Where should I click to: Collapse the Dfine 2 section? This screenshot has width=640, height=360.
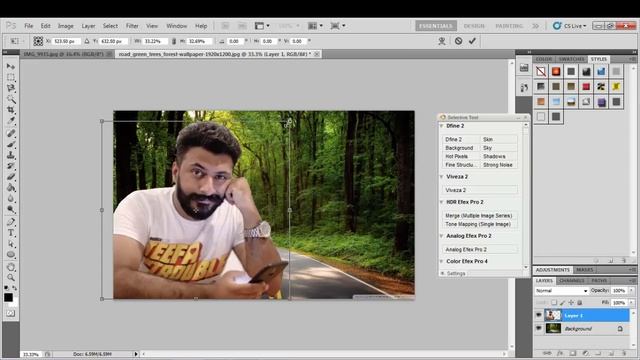coord(442,126)
